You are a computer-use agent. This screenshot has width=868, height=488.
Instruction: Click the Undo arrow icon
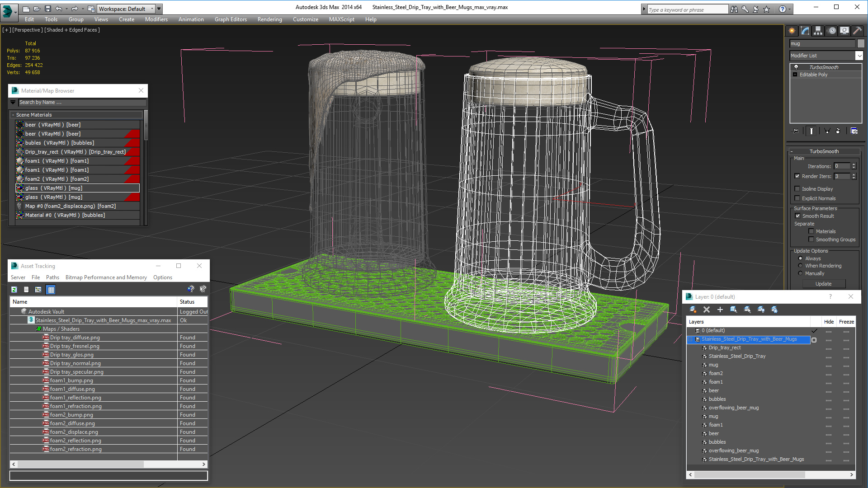tap(58, 9)
